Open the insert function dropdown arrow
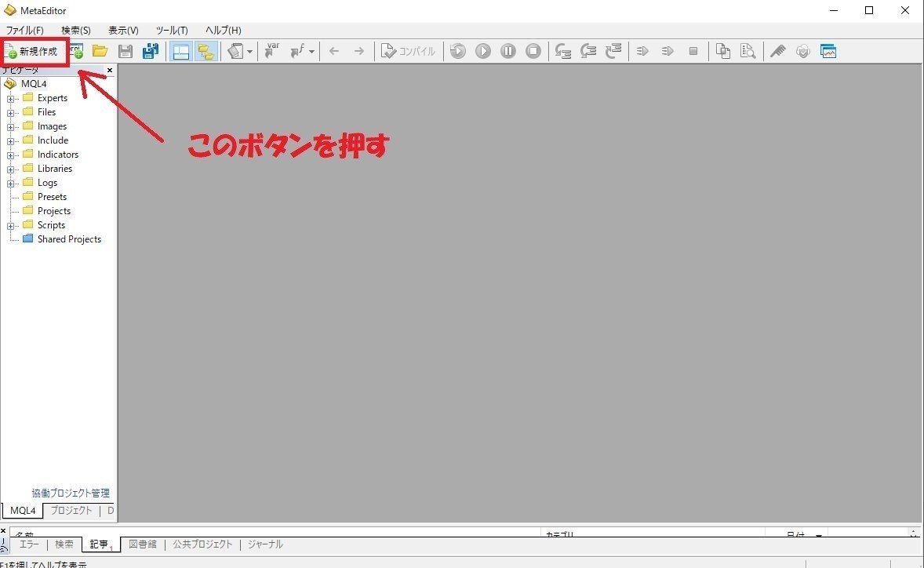This screenshot has width=924, height=568. [x=312, y=50]
